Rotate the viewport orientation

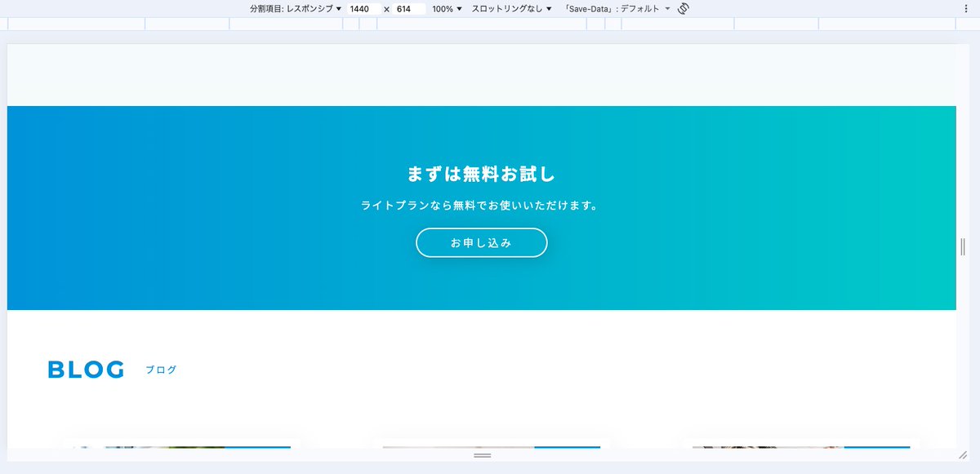682,8
